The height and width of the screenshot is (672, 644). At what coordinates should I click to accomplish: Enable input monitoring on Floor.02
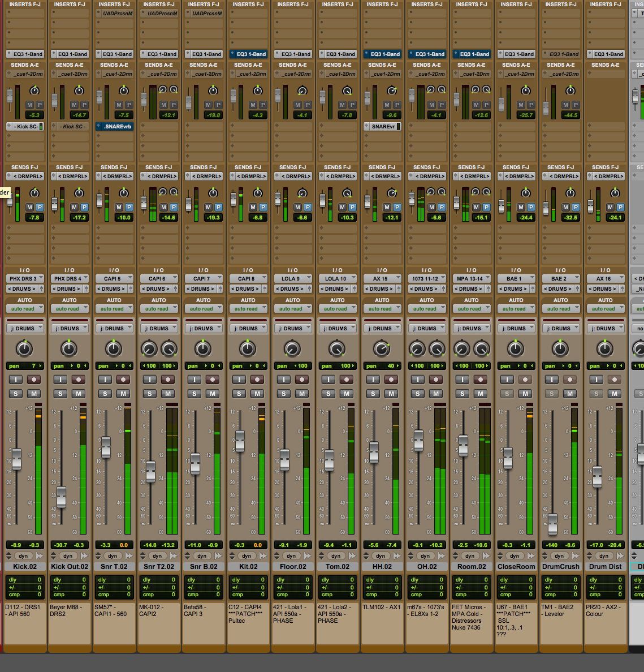click(x=284, y=380)
